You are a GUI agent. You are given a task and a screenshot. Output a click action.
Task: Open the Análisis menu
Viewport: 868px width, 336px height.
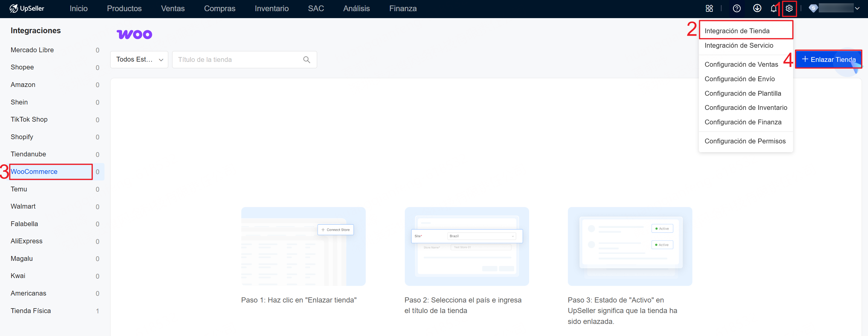coord(356,8)
